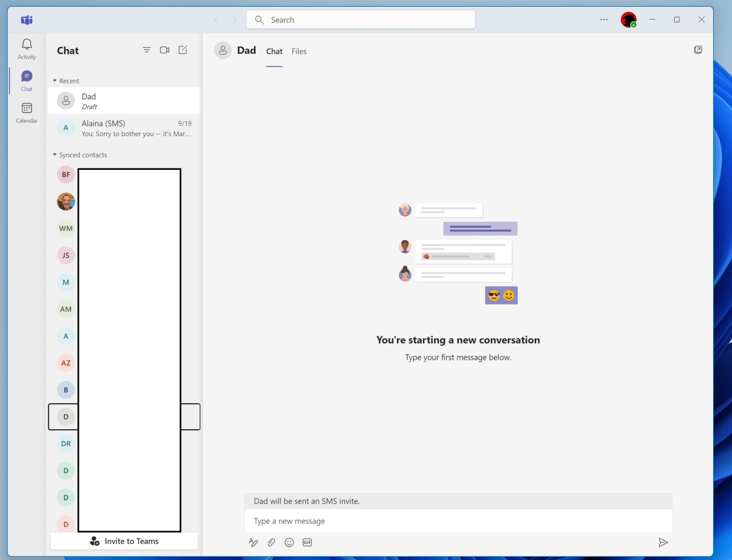Pop out the Dad chat window
732x560 pixels.
click(698, 50)
